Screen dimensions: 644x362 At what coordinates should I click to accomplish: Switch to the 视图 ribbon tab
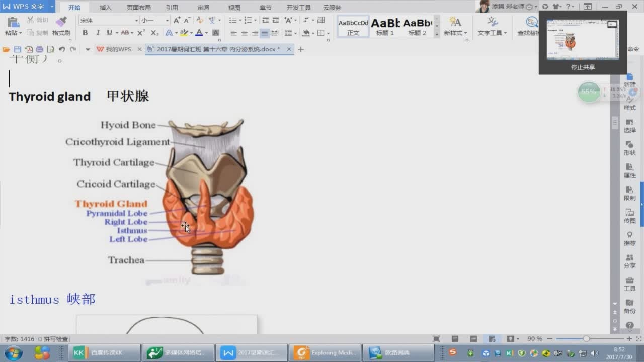234,8
